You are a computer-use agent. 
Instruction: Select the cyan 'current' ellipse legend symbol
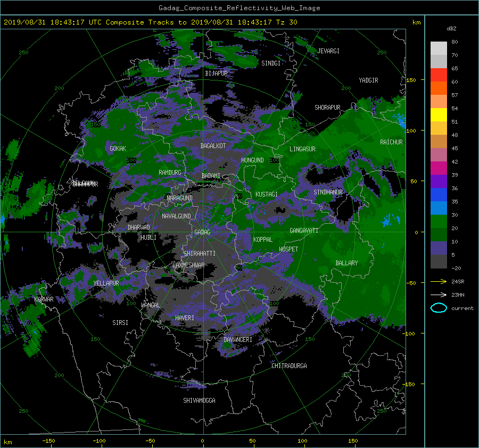(x=439, y=308)
